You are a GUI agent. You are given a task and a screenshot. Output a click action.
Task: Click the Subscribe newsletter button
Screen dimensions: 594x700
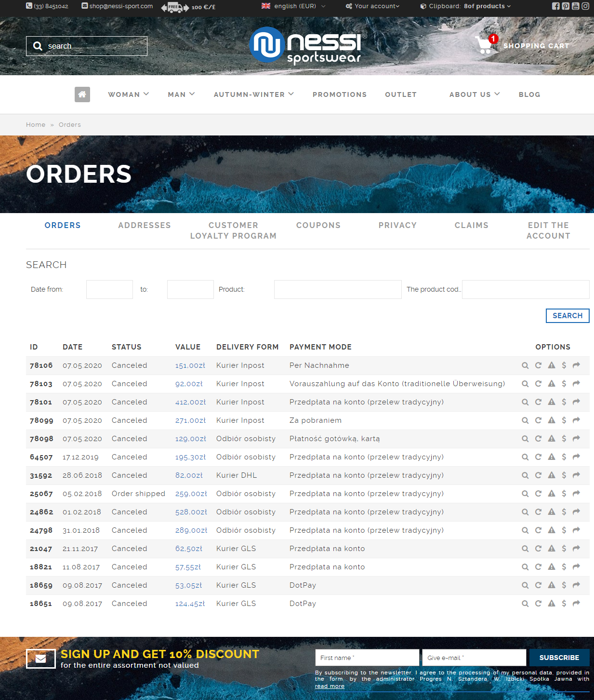559,658
